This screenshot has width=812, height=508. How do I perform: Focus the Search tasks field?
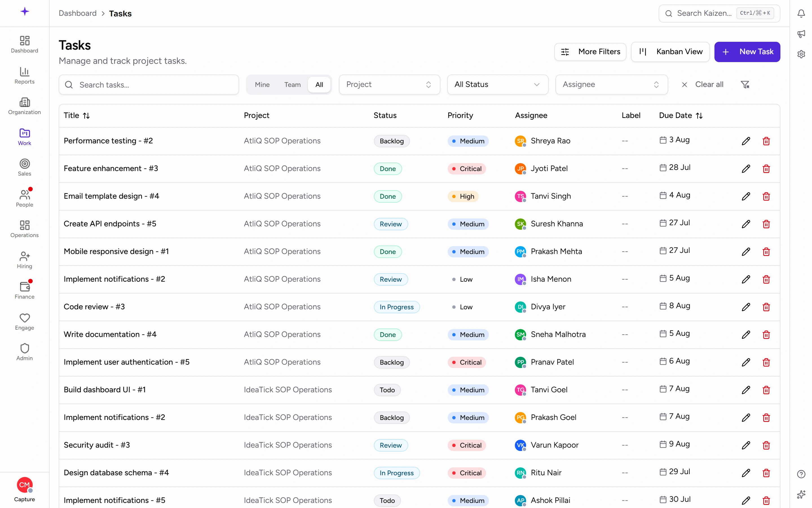(x=149, y=85)
